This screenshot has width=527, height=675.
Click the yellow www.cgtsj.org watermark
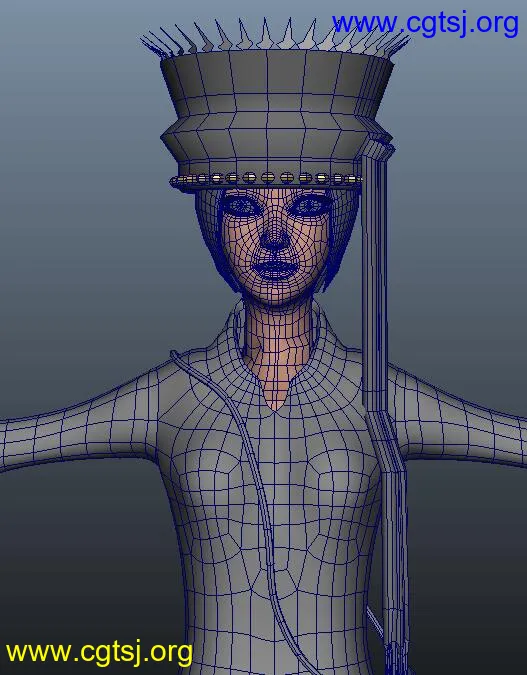point(99,653)
